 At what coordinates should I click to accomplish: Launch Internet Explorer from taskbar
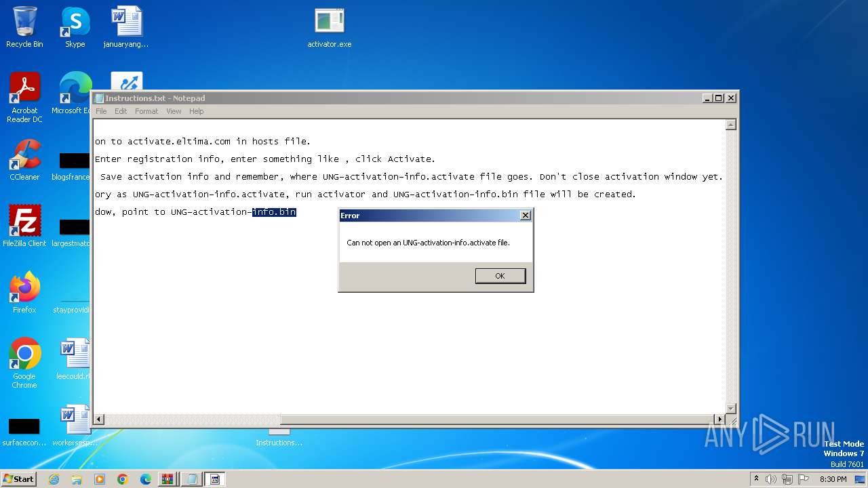tap(54, 479)
